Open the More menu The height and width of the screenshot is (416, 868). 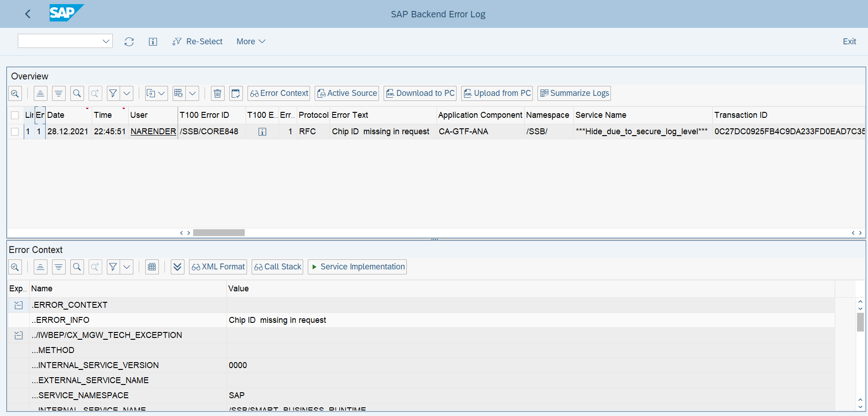[250, 41]
